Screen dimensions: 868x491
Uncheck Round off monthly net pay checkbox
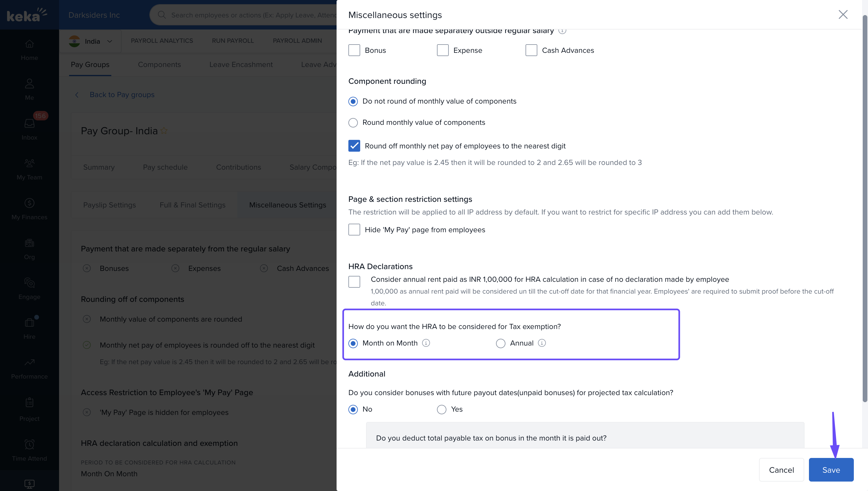coord(354,146)
